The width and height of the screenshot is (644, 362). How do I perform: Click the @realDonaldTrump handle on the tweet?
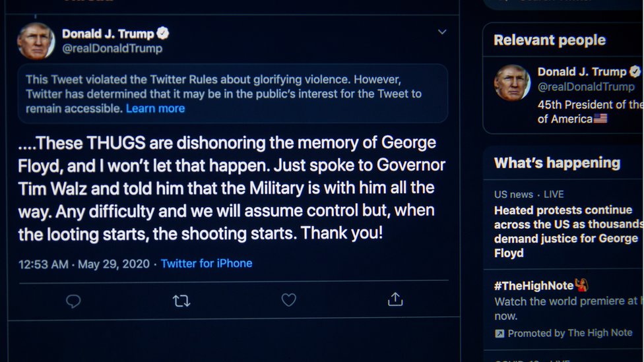tap(112, 49)
